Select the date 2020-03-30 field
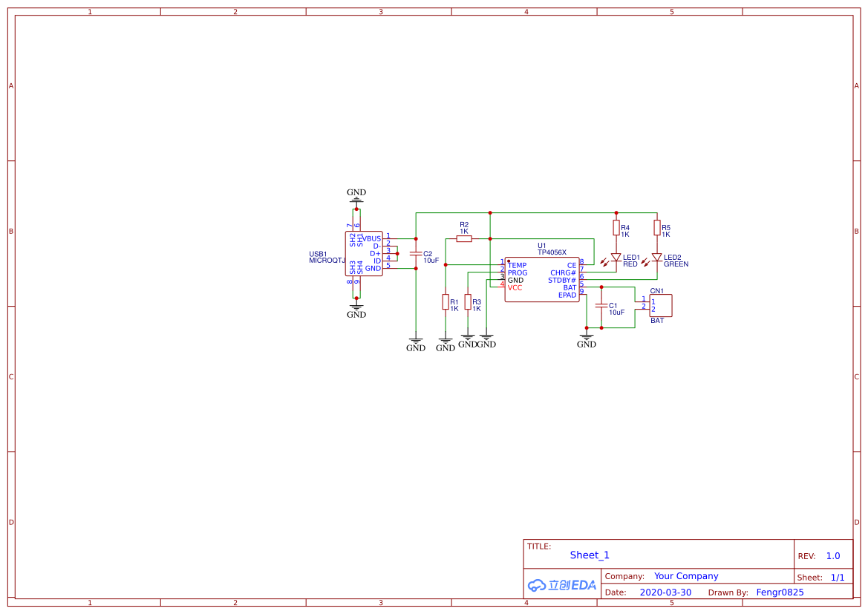This screenshot has width=868, height=614. click(x=665, y=592)
